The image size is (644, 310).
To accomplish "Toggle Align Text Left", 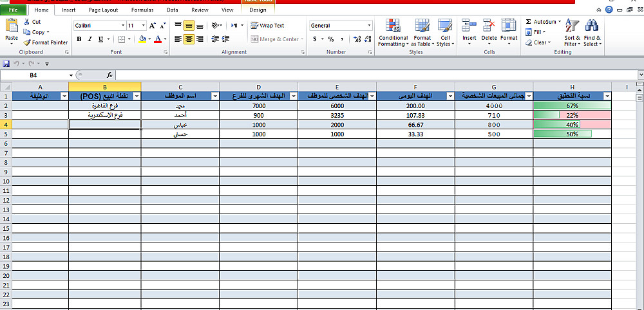I will [x=178, y=39].
